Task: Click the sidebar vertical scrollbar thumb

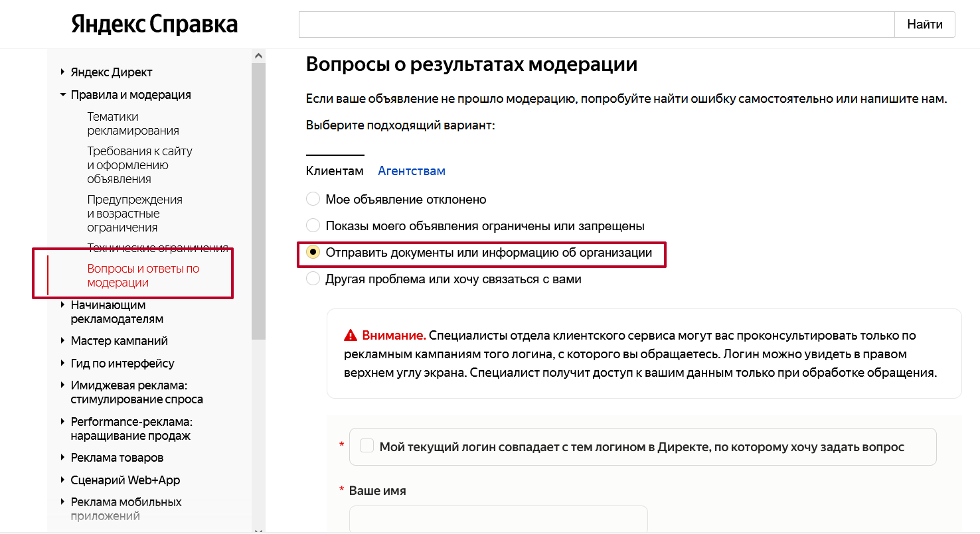Action: [x=259, y=202]
